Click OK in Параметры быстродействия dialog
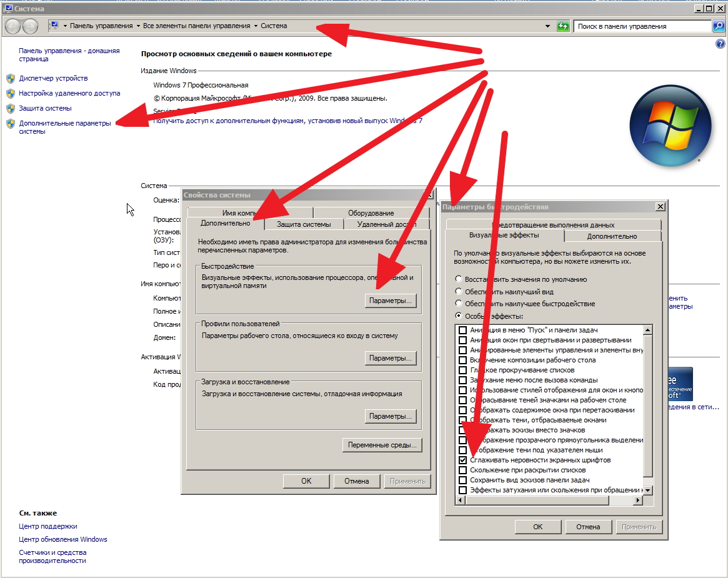 537,527
